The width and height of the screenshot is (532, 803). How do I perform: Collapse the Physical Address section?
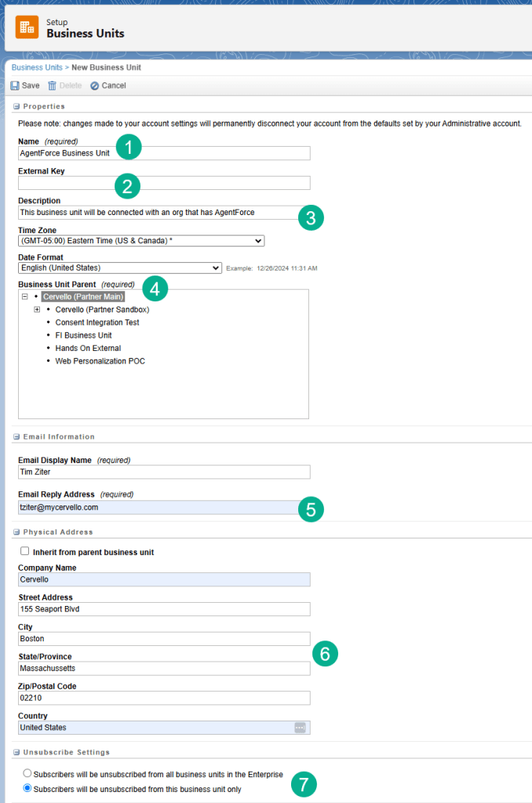click(16, 532)
